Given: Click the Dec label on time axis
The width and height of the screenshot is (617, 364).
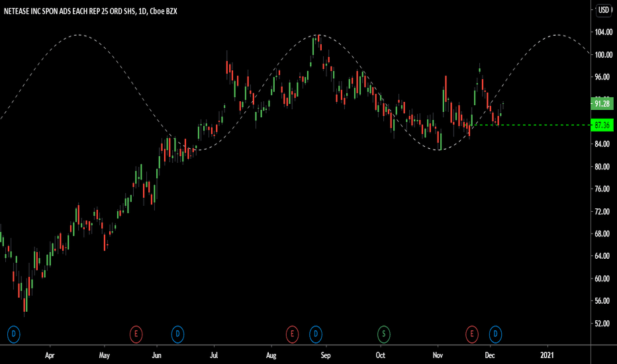Looking at the screenshot, I should (489, 355).
